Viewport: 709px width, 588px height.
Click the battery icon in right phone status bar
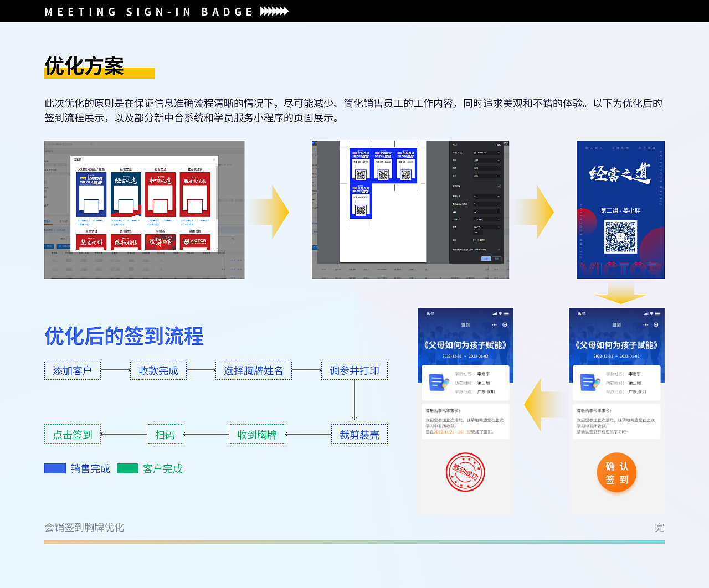click(x=658, y=313)
